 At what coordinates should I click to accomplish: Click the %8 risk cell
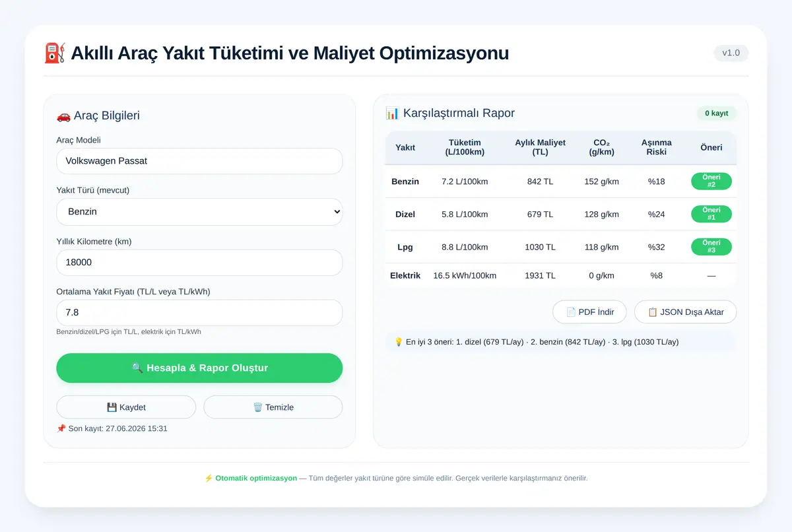657,275
